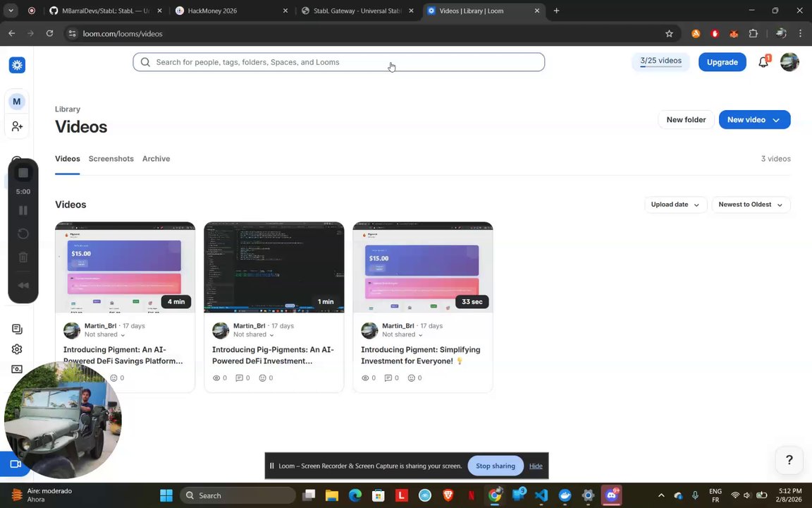
Task: Click the taskbar Search box
Action: point(238,495)
